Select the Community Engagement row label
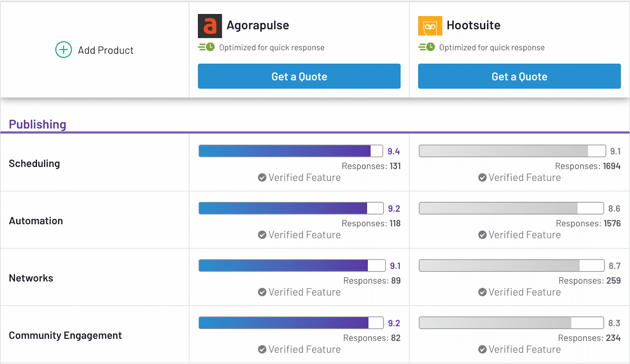The image size is (630, 364). [65, 336]
